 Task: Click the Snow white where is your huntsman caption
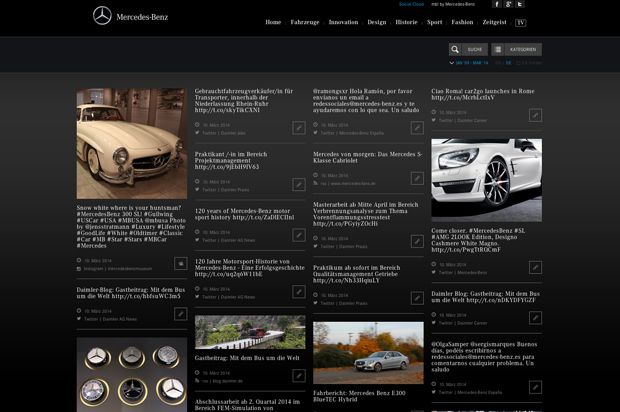pos(131,227)
